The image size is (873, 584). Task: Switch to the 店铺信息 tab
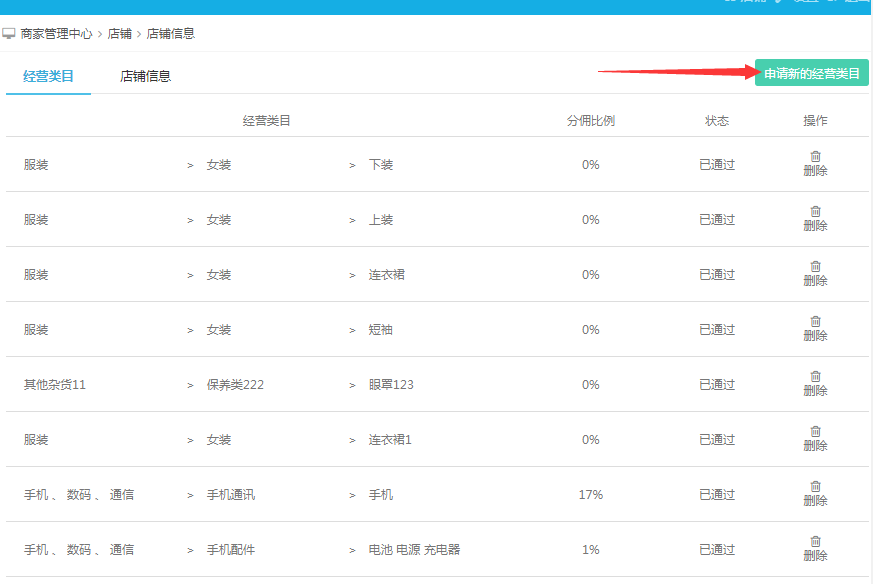pos(145,76)
